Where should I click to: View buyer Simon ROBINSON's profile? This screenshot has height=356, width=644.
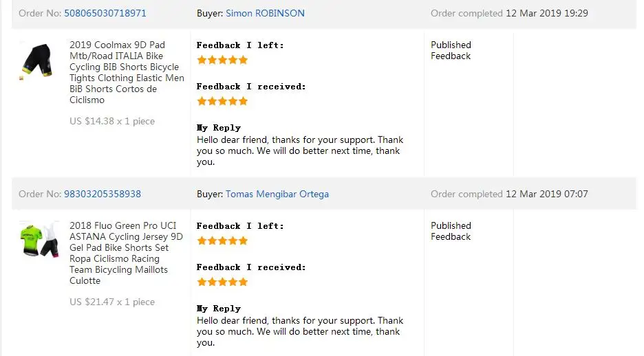click(265, 13)
